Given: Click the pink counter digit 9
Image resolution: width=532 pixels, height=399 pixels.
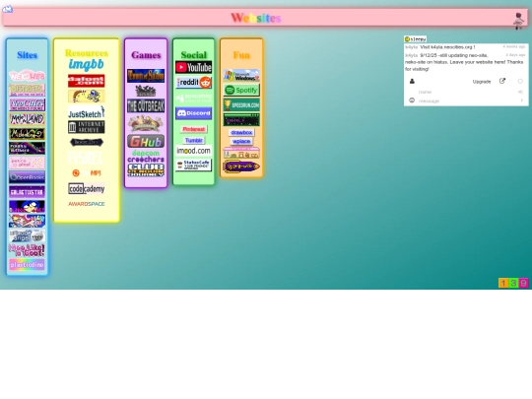Looking at the screenshot, I should click(x=523, y=283).
